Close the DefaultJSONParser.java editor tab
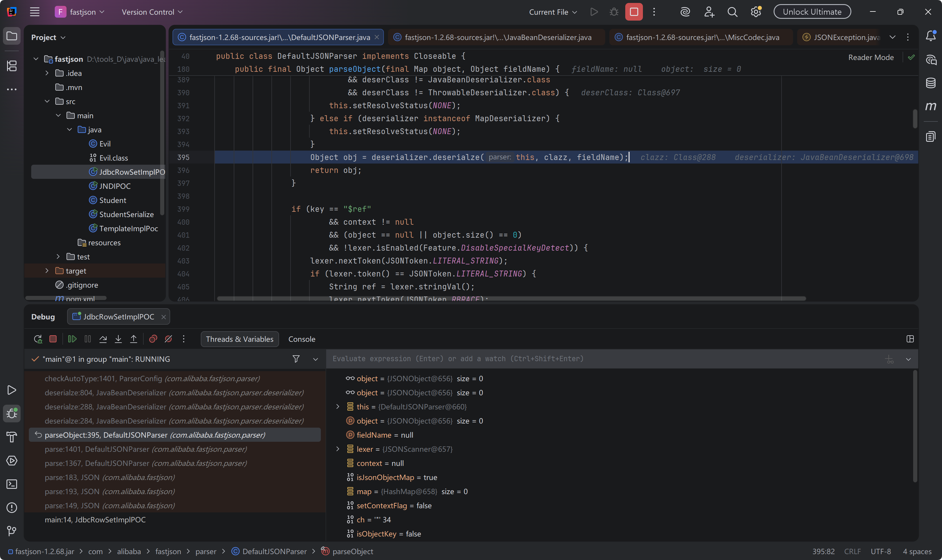942x560 pixels. point(377,37)
